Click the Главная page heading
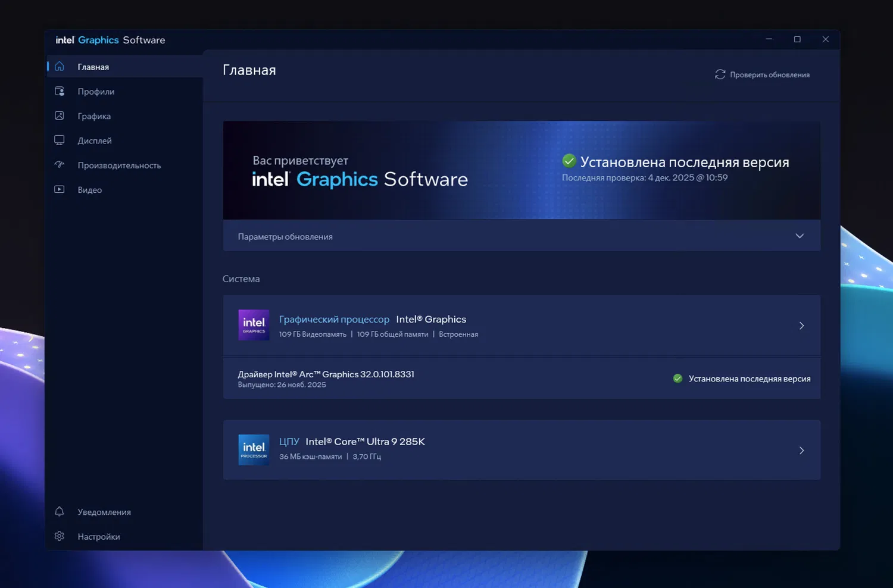893x588 pixels. pos(249,70)
